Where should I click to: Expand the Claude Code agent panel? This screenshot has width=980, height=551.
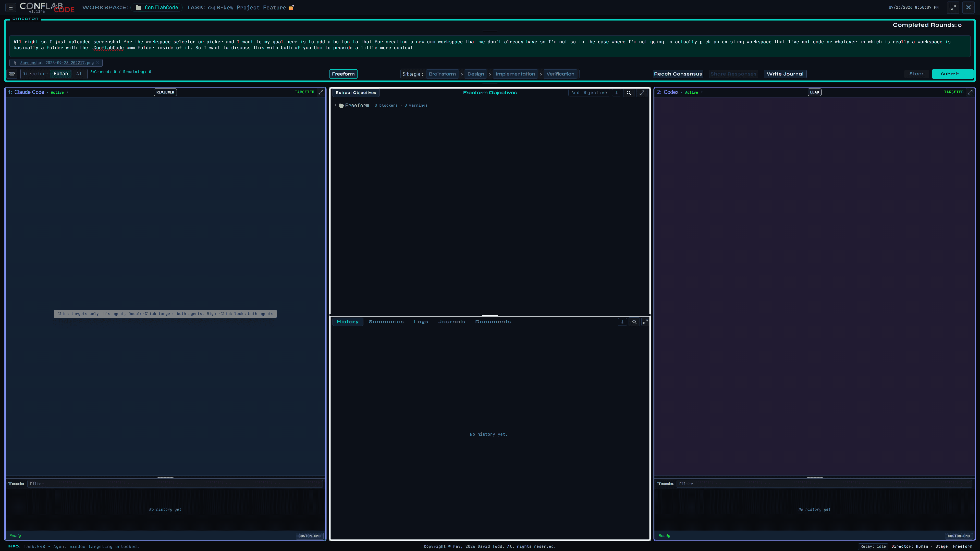point(321,92)
